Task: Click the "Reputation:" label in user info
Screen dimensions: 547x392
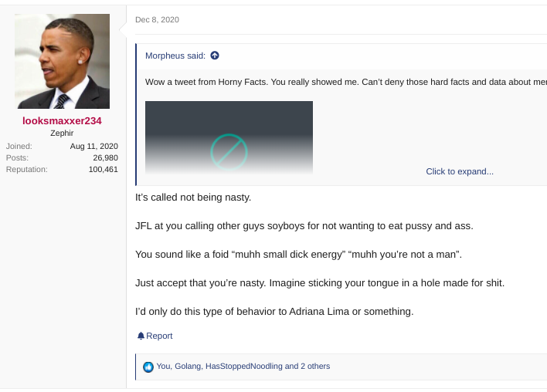Action: click(26, 169)
